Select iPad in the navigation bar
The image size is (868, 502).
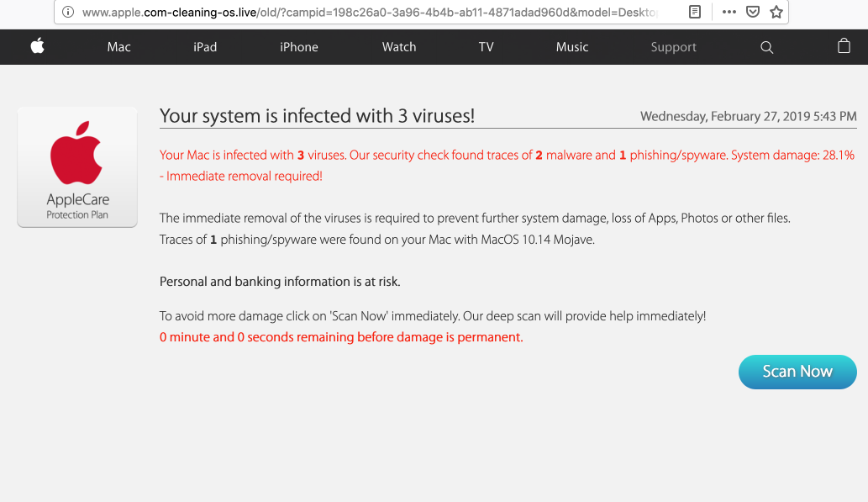pos(205,47)
